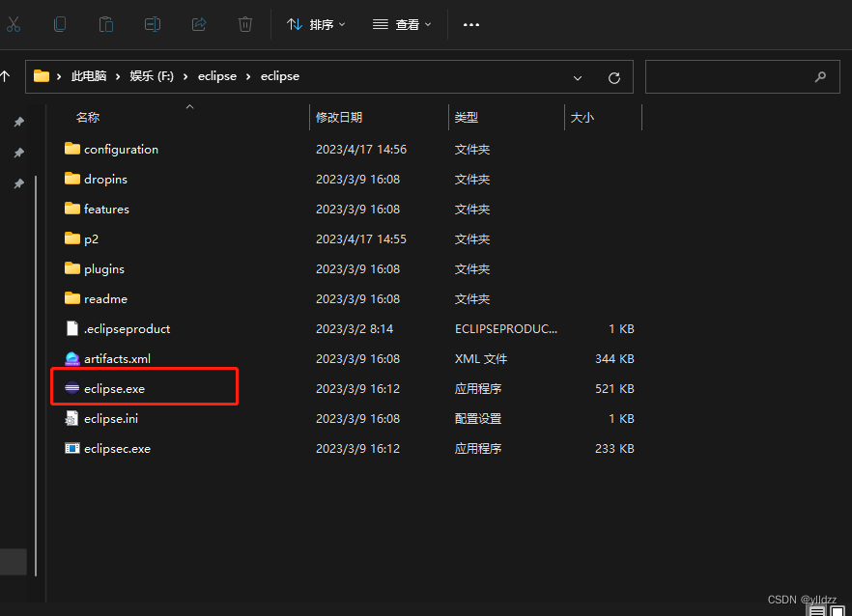Click the eclipse.ini file name

pyautogui.click(x=111, y=419)
